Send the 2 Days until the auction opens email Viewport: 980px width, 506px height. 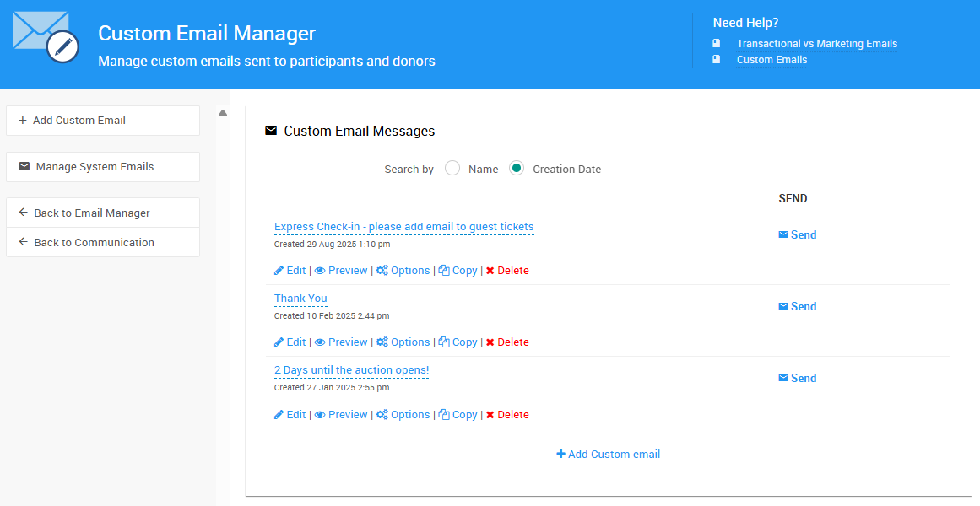(797, 377)
